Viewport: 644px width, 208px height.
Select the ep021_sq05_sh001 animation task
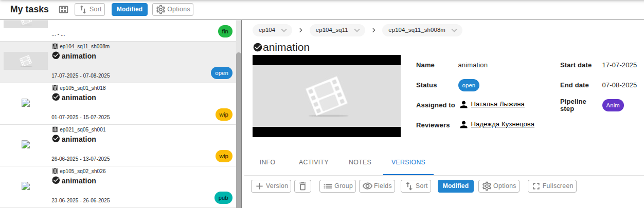pos(117,145)
